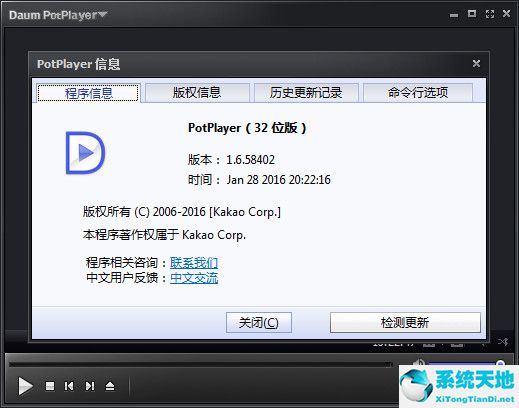This screenshot has height=408, width=519.
Task: Open the 中文交流 link
Action: [x=194, y=278]
